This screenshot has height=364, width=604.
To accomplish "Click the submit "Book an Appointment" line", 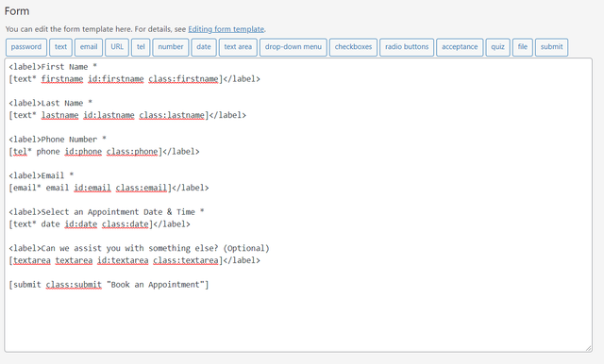I will [x=109, y=285].
